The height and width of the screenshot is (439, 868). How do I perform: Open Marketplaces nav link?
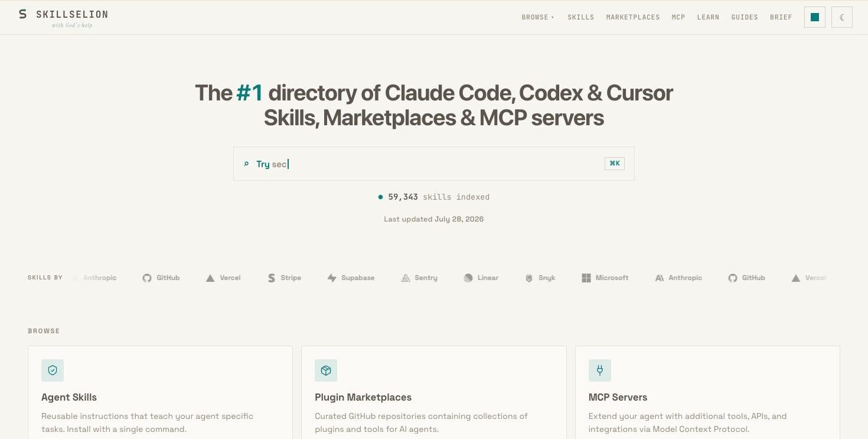click(633, 17)
